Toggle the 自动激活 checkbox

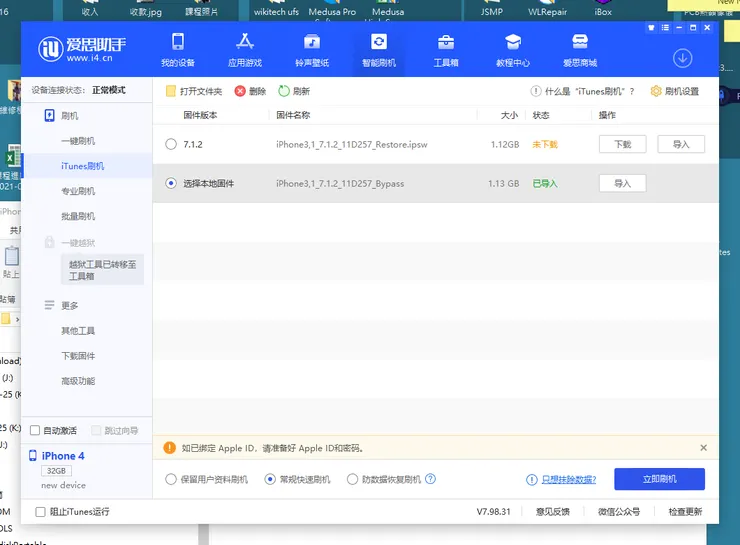pos(35,430)
